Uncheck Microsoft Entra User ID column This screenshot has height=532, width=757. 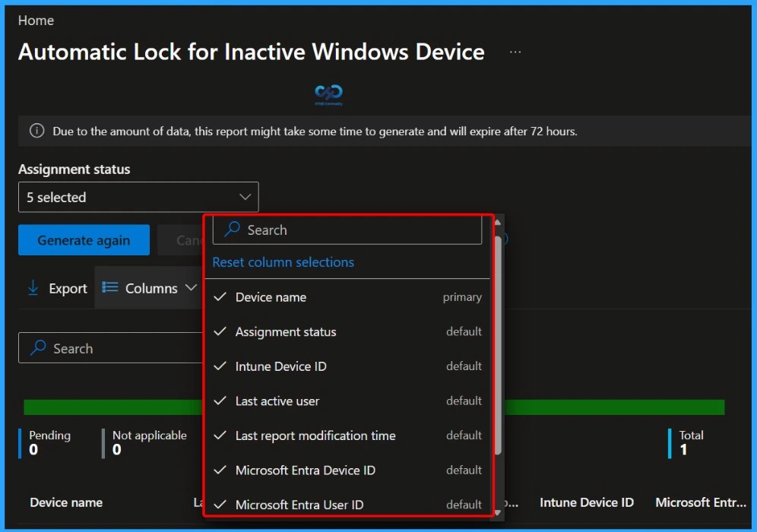click(220, 505)
